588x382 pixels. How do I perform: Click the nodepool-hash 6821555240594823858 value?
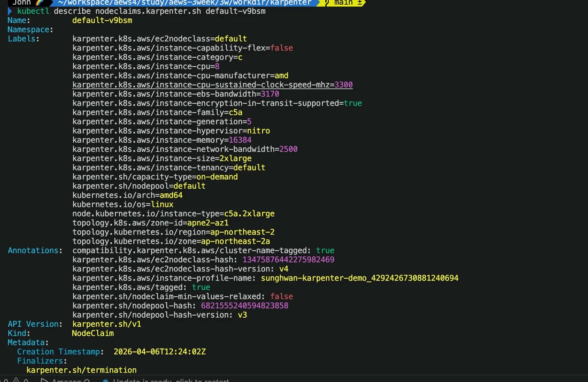[x=245, y=306]
